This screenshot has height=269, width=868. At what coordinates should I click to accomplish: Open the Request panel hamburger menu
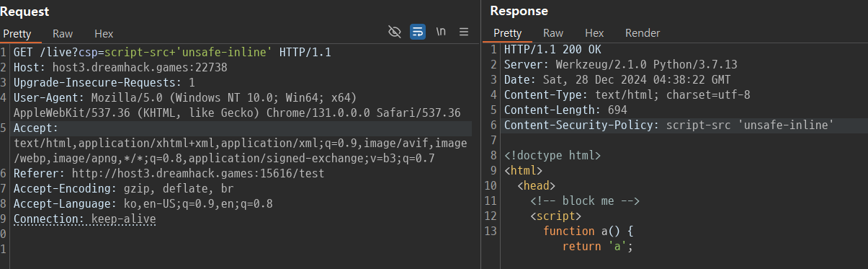click(x=464, y=32)
